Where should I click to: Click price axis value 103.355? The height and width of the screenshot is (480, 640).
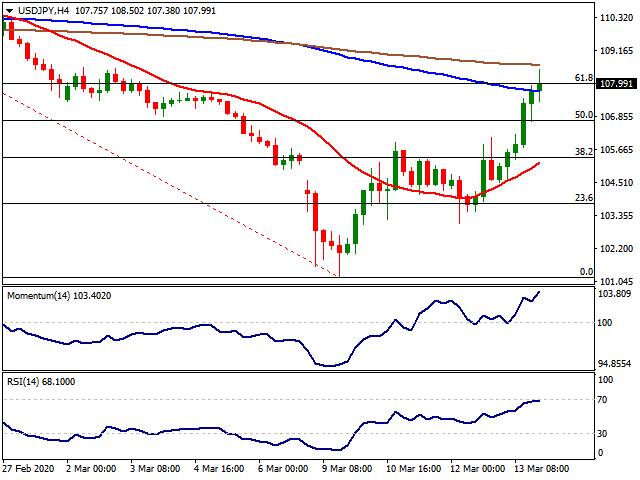click(616, 216)
